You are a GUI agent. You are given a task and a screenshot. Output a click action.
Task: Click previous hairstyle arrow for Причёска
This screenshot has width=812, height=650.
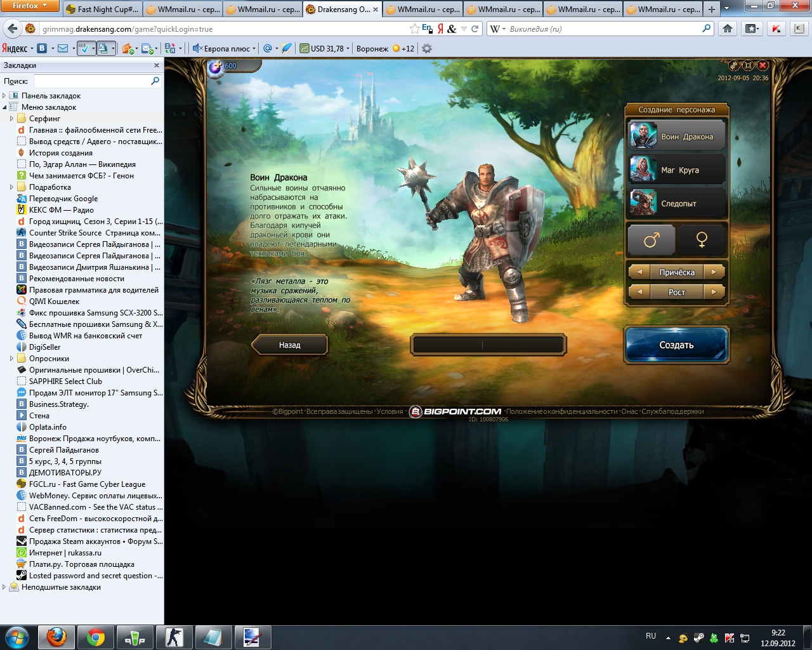(x=639, y=272)
